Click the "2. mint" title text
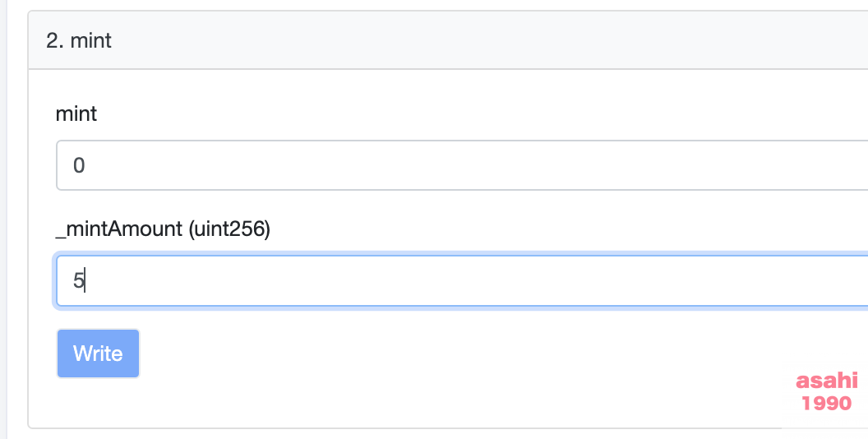 (x=79, y=40)
